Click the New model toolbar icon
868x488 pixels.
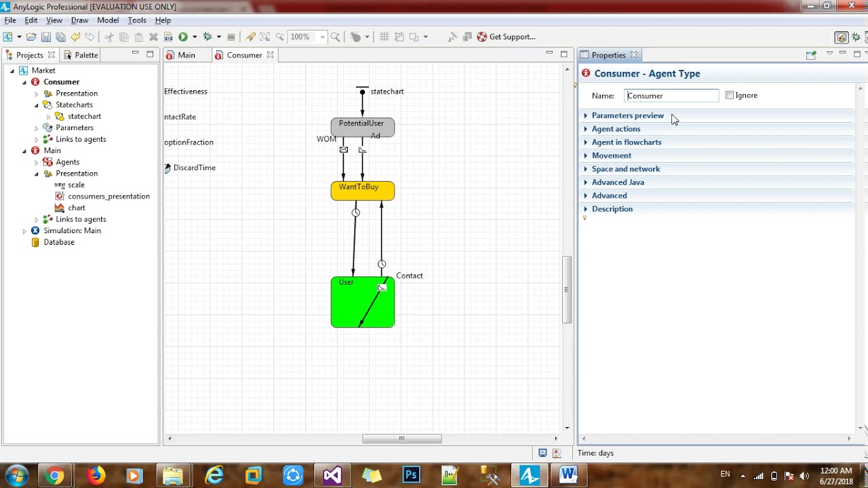[7, 37]
